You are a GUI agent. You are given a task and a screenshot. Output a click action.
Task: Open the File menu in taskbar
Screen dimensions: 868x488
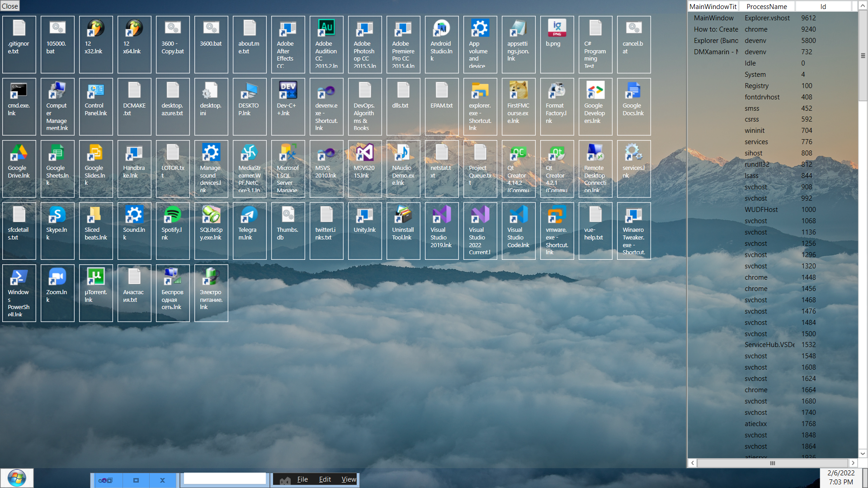(302, 479)
